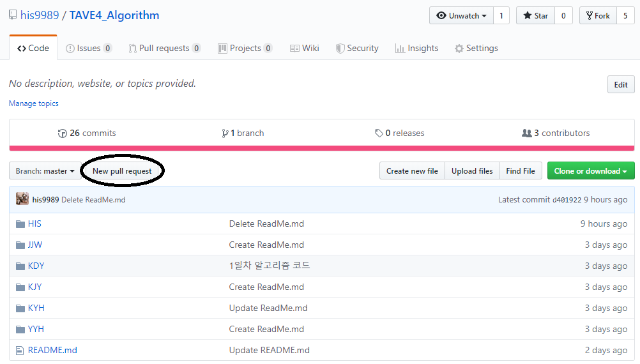Click the Insights graph icon
Image resolution: width=640 pixels, height=364 pixels.
click(400, 49)
